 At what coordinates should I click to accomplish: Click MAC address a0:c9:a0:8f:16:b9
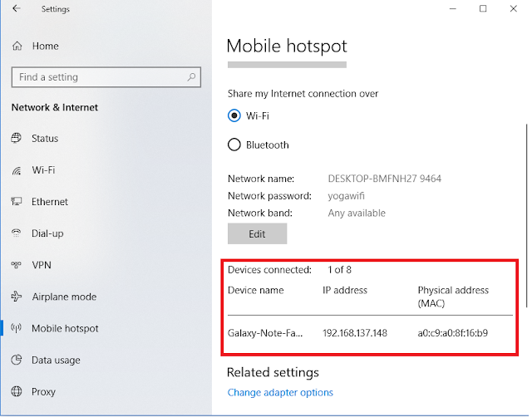452,333
